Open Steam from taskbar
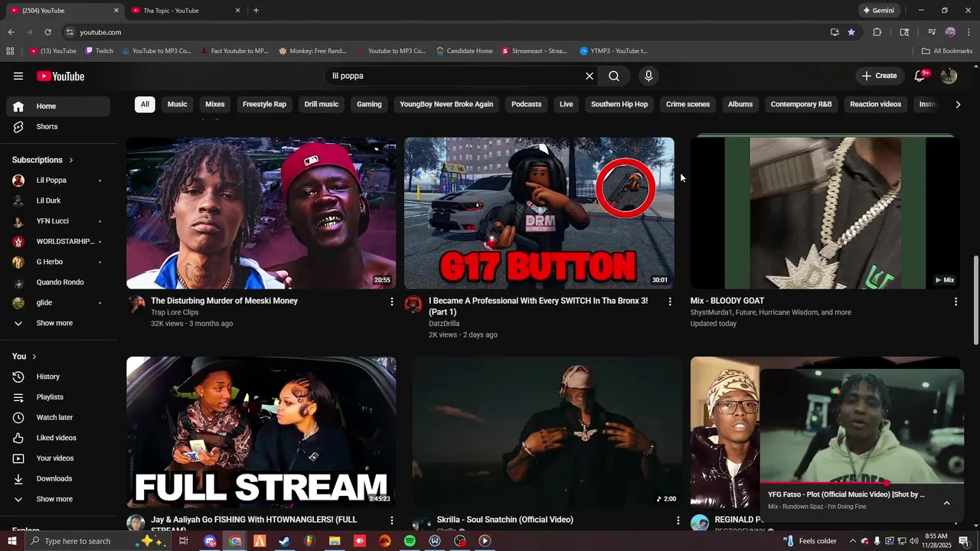This screenshot has width=980, height=551. click(284, 541)
